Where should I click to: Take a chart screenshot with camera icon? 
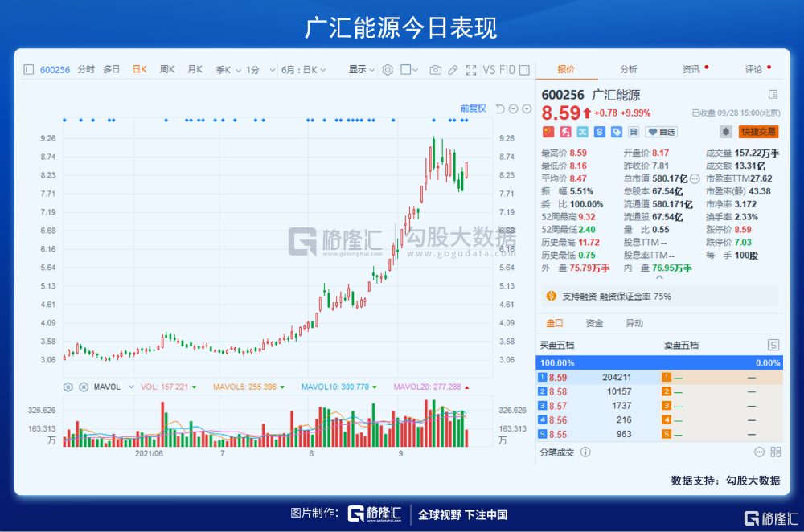coord(435,70)
